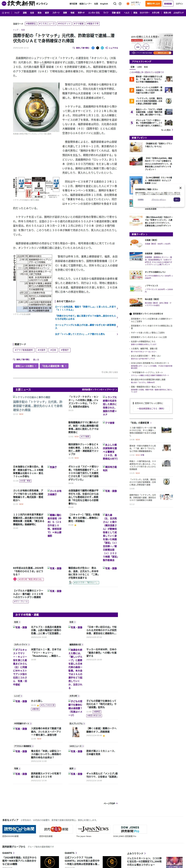
Task: Open ロマンス女性店員 related article link
Action: [x=86, y=308]
